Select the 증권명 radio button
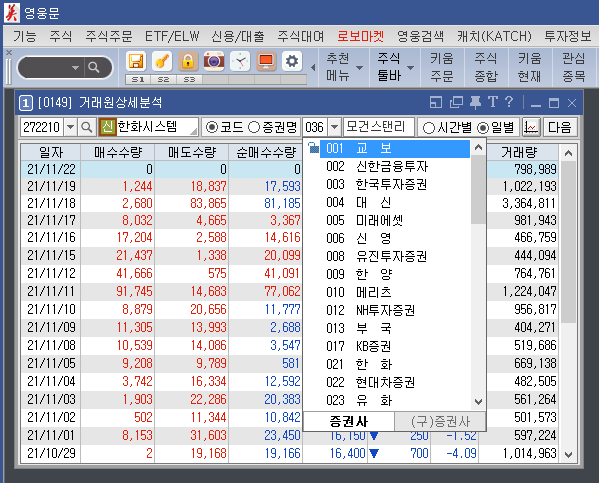This screenshot has width=599, height=483. pos(254,127)
